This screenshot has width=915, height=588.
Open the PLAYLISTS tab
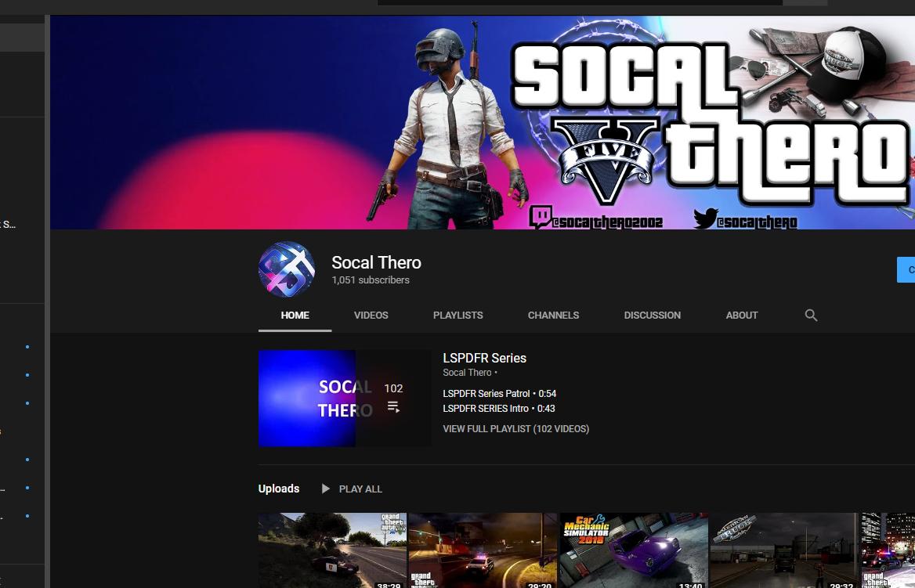tap(458, 315)
